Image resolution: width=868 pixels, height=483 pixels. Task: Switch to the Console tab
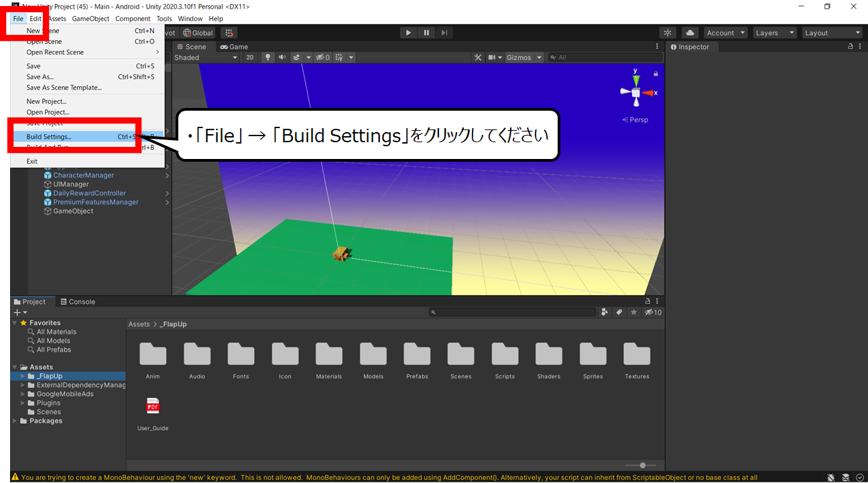click(78, 302)
